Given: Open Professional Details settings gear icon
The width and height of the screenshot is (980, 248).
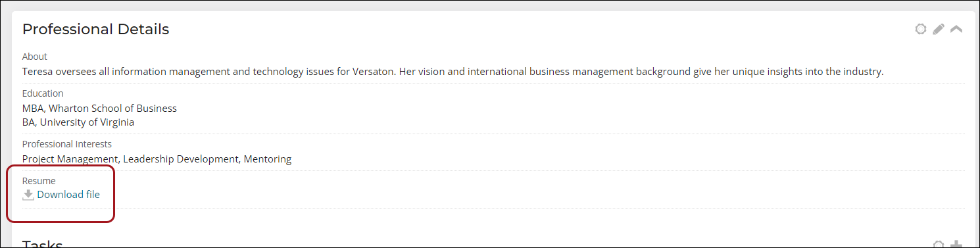Looking at the screenshot, I should click(x=921, y=29).
